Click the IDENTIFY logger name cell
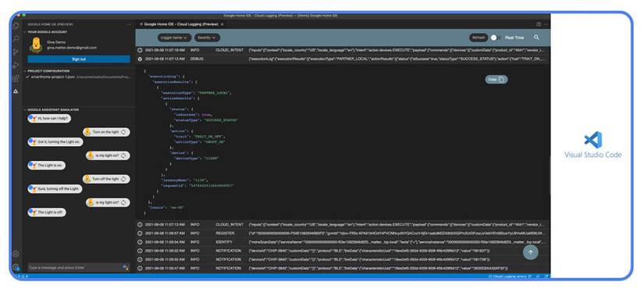644x289 pixels. pos(224,242)
